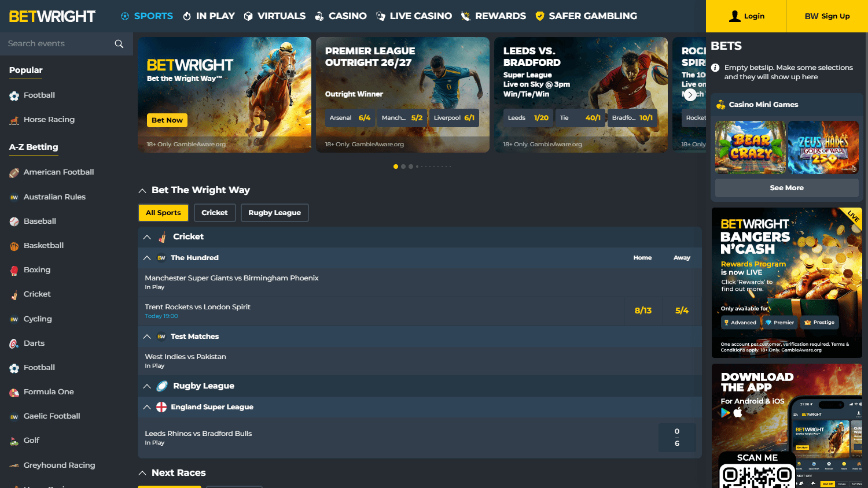
Task: Click the Apple App Store icon
Action: click(x=738, y=412)
